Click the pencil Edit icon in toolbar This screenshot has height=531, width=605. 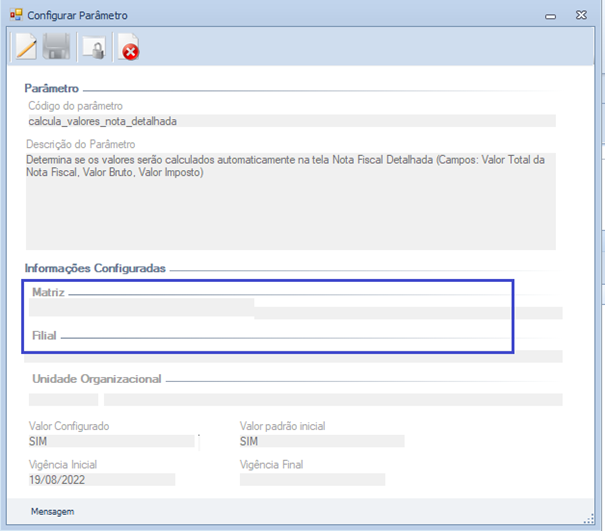(26, 47)
